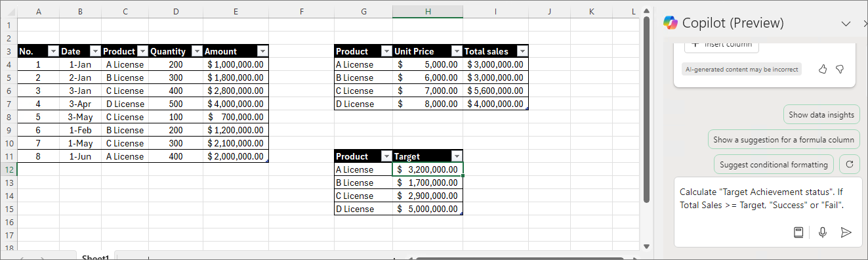Select the $ 700,000.00 amount cell

[x=236, y=117]
